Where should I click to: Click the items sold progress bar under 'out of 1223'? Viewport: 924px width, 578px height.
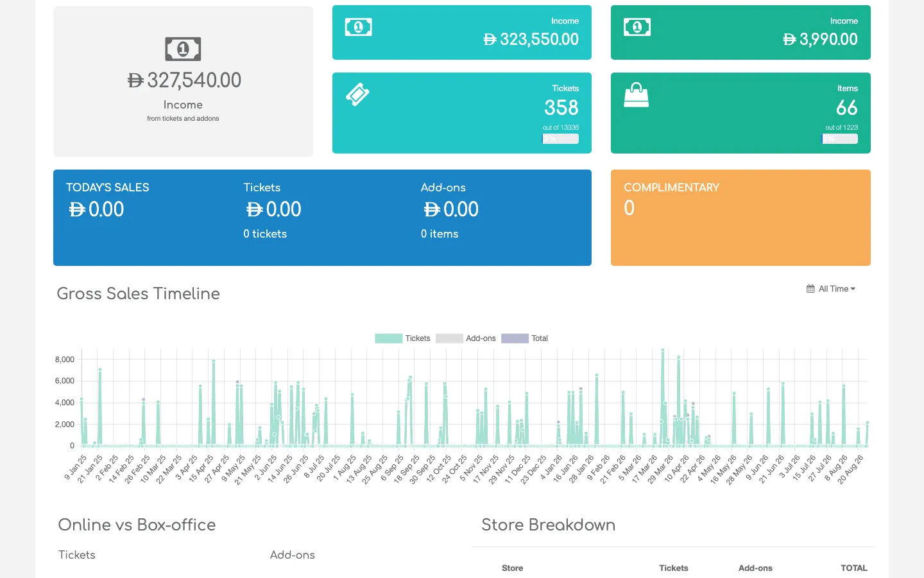839,139
